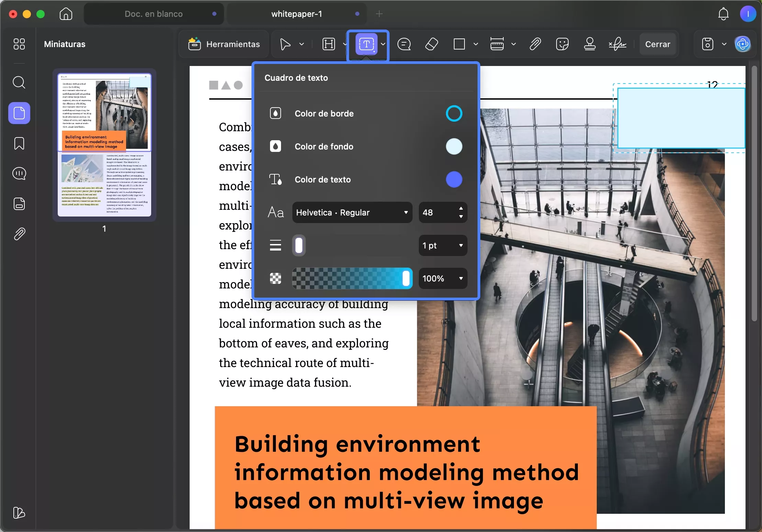
Task: Open the comments sidebar icon
Action: coord(19,174)
